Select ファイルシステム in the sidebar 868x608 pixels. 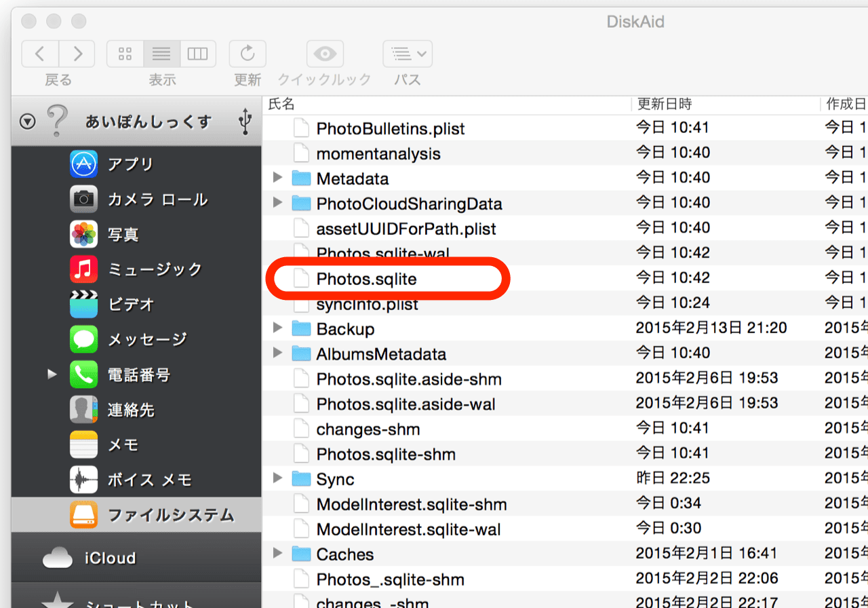(x=136, y=515)
